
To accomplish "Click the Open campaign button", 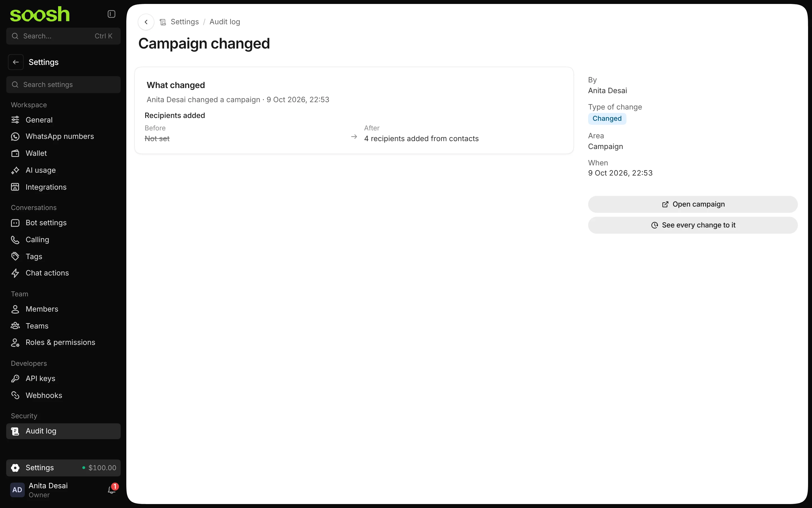I will click(692, 204).
